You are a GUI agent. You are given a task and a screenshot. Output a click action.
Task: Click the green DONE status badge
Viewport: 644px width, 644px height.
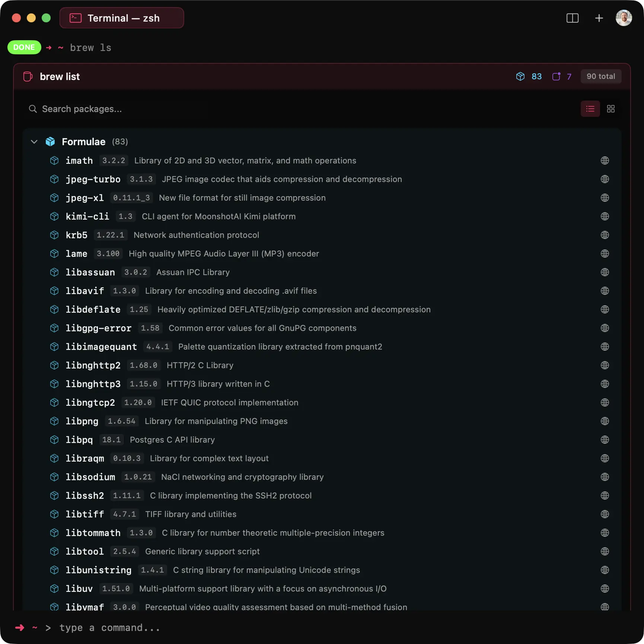[24, 47]
